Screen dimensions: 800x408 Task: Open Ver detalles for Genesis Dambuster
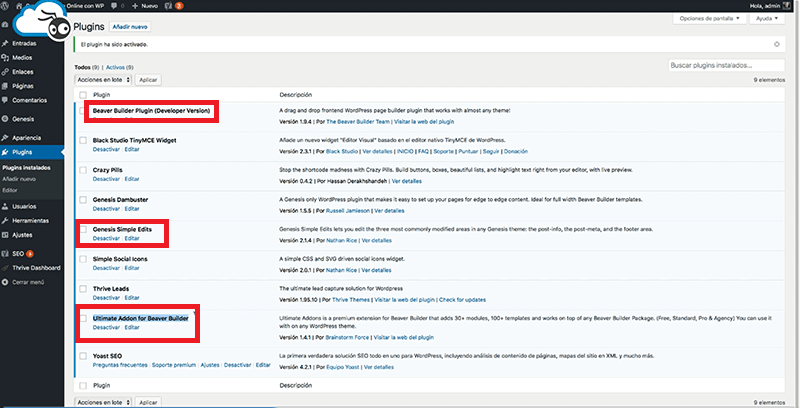pos(389,211)
